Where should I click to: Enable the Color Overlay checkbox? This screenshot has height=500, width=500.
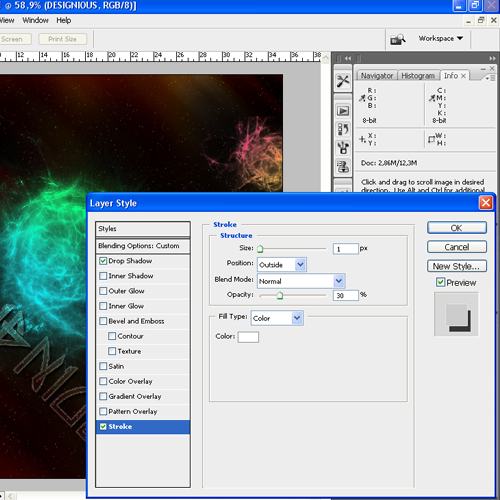coord(103,381)
